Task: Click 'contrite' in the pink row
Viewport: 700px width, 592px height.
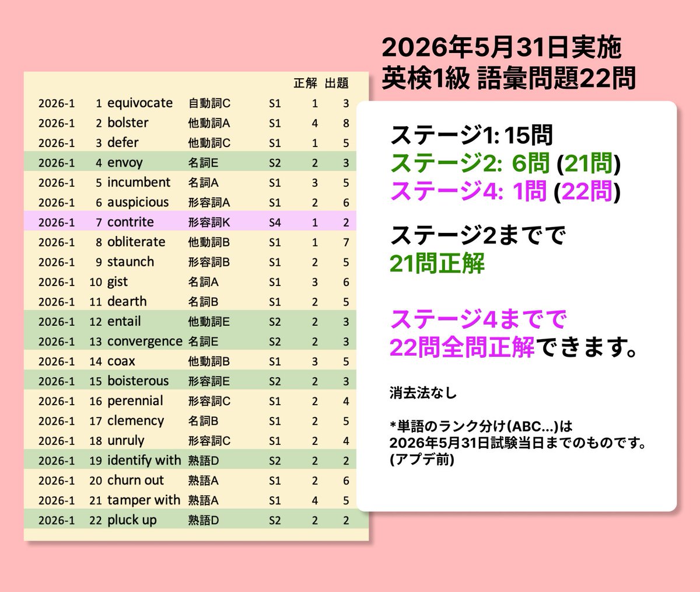Action: click(x=131, y=222)
